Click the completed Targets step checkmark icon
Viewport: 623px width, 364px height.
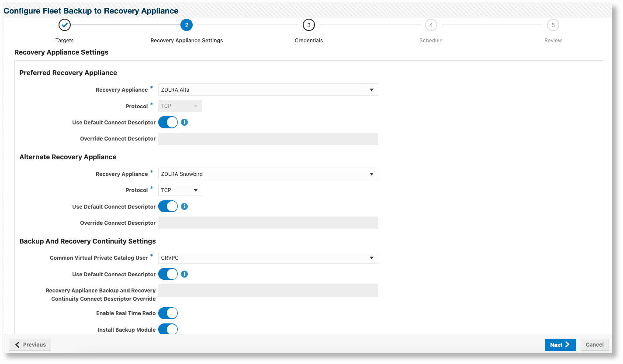pyautogui.click(x=65, y=25)
